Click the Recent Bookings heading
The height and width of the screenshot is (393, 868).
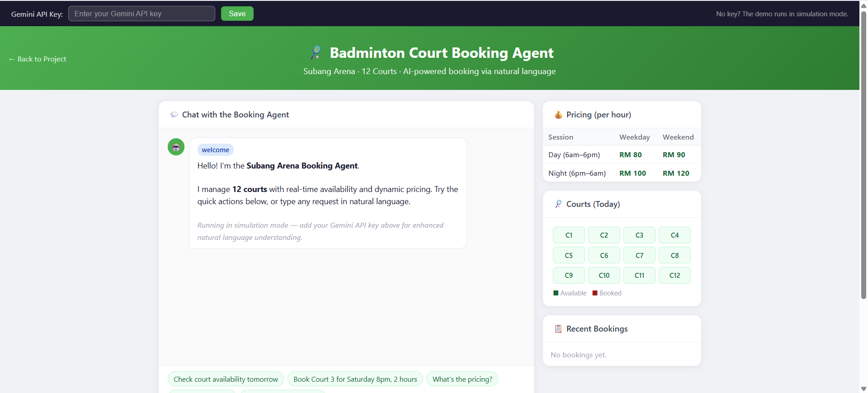pyautogui.click(x=597, y=329)
